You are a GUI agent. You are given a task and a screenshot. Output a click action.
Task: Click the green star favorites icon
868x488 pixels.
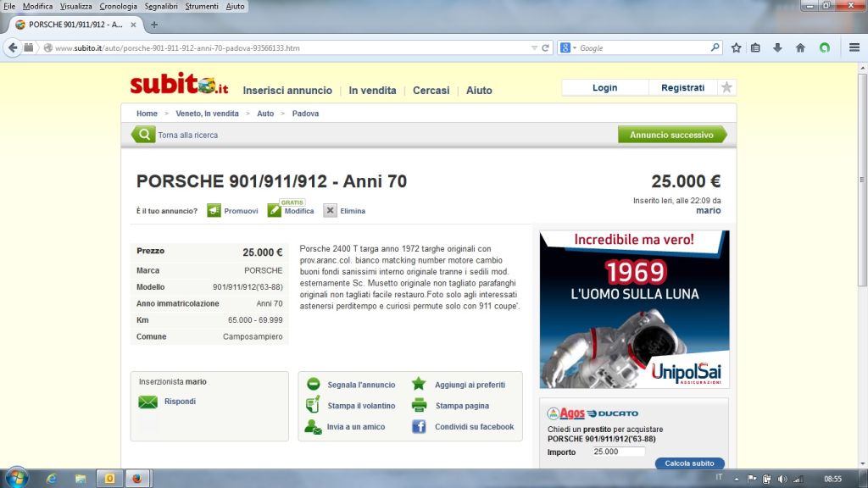[419, 384]
